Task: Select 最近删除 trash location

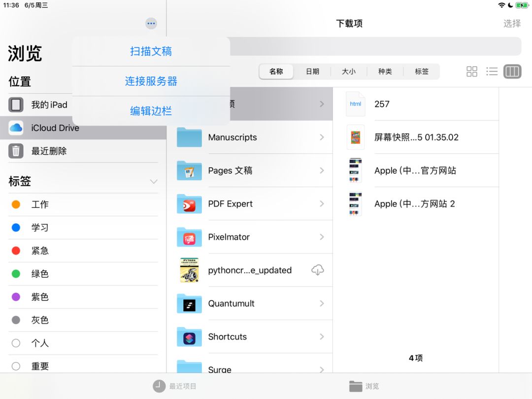Action: click(x=83, y=151)
